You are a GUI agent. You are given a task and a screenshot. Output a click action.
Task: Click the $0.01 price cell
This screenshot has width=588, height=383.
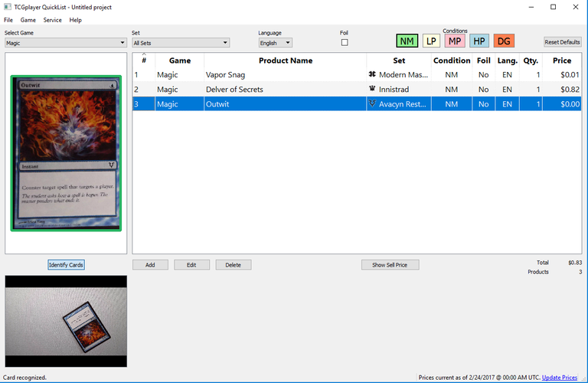click(562, 74)
